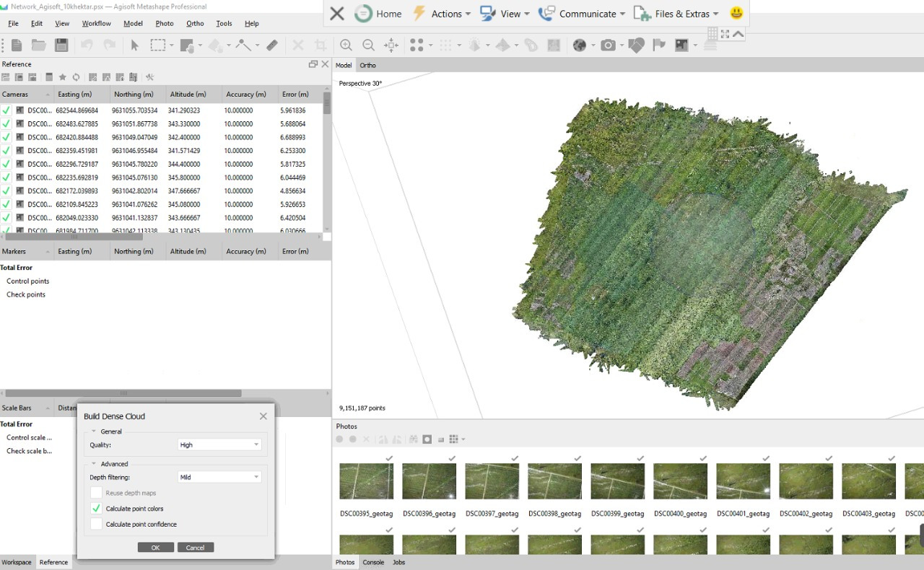Pick the ruler measurement tool
Viewport: 924px width, 570px height.
(x=272, y=45)
